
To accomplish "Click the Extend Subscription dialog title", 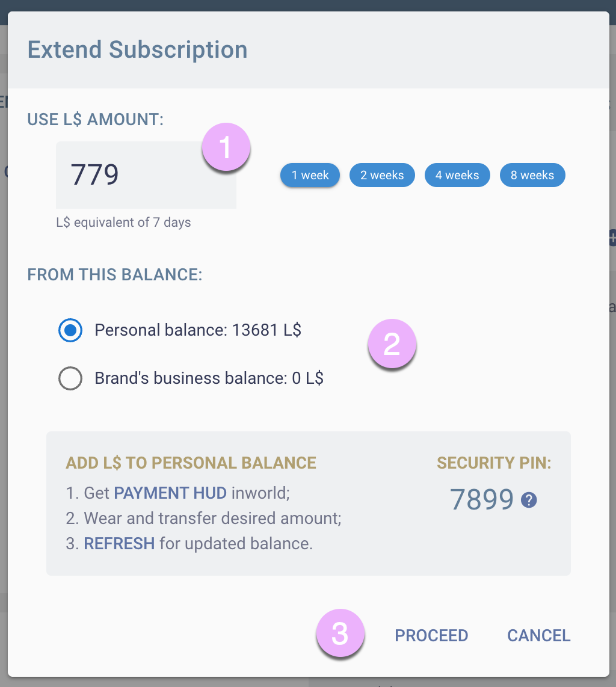I will coord(138,49).
